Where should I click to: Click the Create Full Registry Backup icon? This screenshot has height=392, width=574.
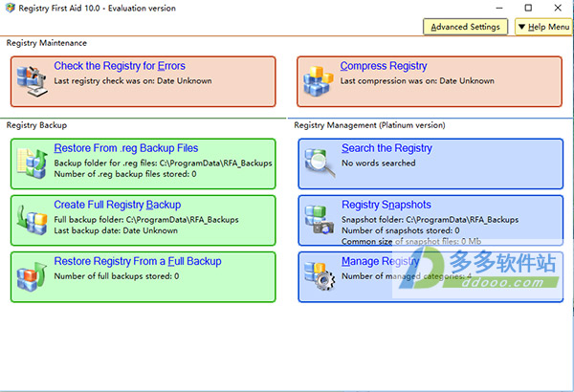(x=33, y=220)
